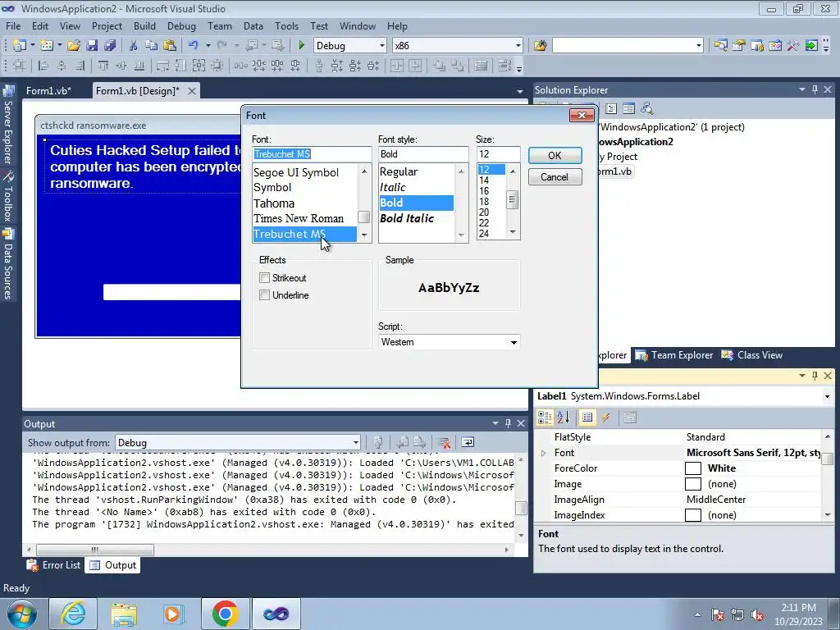This screenshot has height=630, width=840.
Task: Click the Categorized view icon in Properties
Action: [x=545, y=418]
